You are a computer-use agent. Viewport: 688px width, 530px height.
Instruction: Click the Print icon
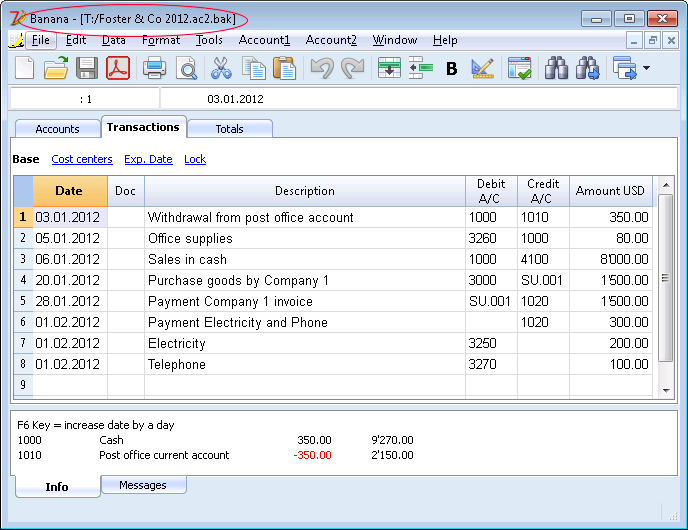tap(154, 68)
